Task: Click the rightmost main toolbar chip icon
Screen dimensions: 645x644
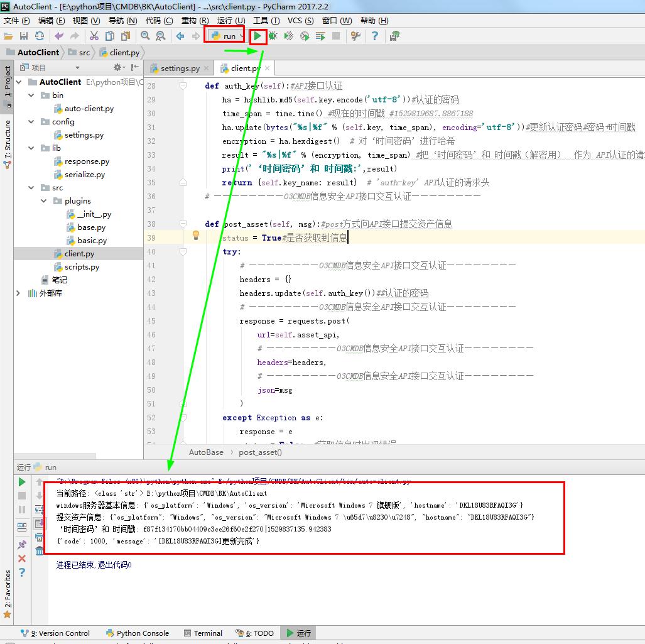Action: 394,36
